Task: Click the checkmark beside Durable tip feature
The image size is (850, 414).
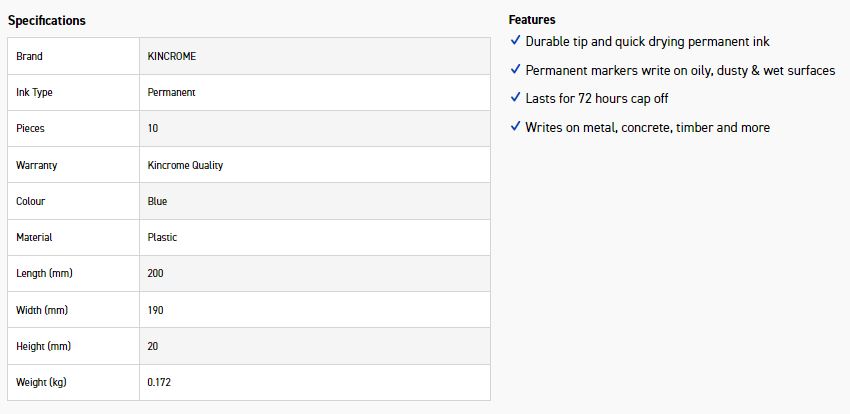Action: [x=515, y=41]
